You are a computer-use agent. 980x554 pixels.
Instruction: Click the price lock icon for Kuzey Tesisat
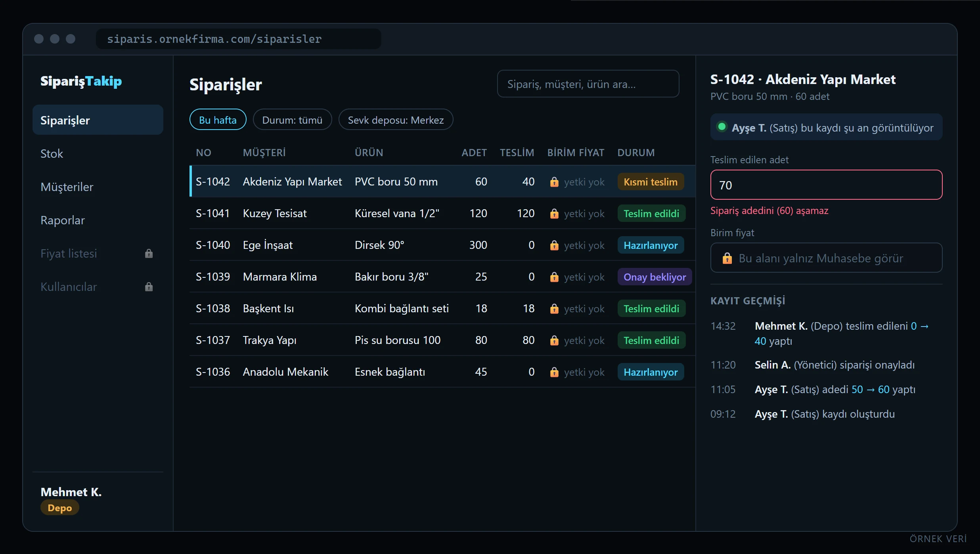point(554,214)
